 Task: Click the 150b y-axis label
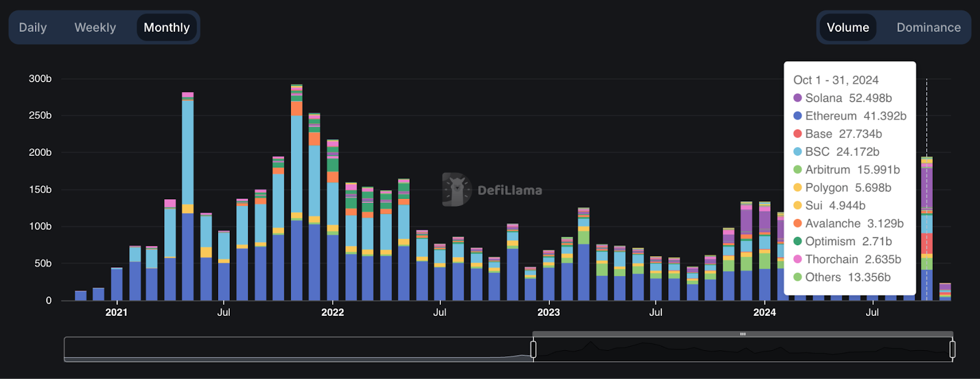40,189
